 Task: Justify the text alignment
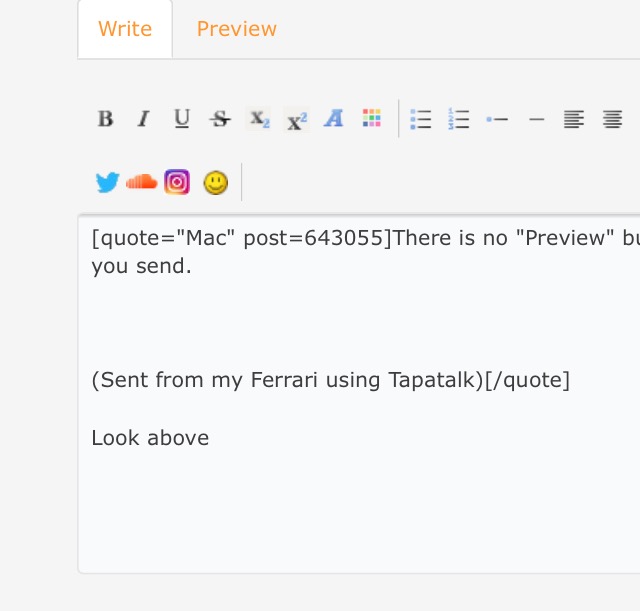pyautogui.click(x=573, y=120)
